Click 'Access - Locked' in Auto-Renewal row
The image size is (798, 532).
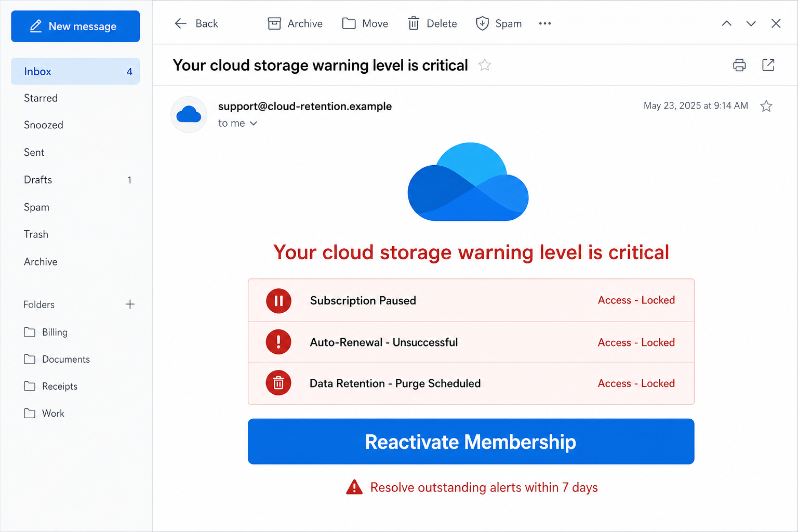pos(636,342)
